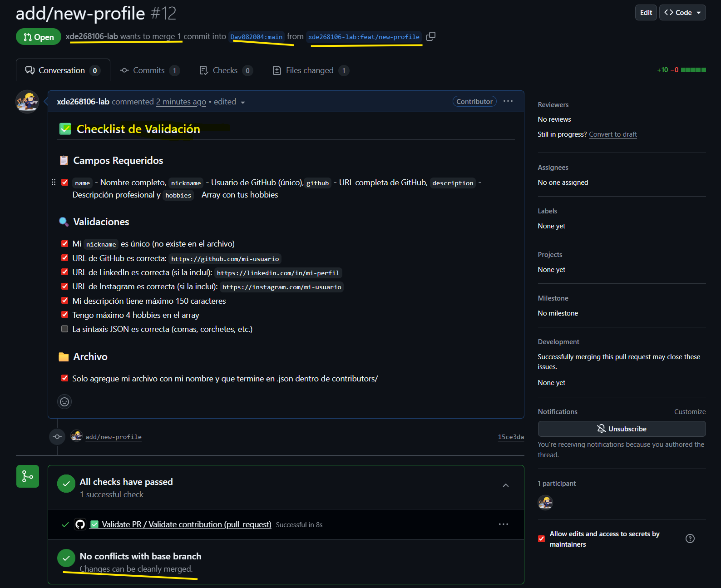721x588 pixels.
Task: Open the comment options ellipsis menu
Action: tap(508, 101)
